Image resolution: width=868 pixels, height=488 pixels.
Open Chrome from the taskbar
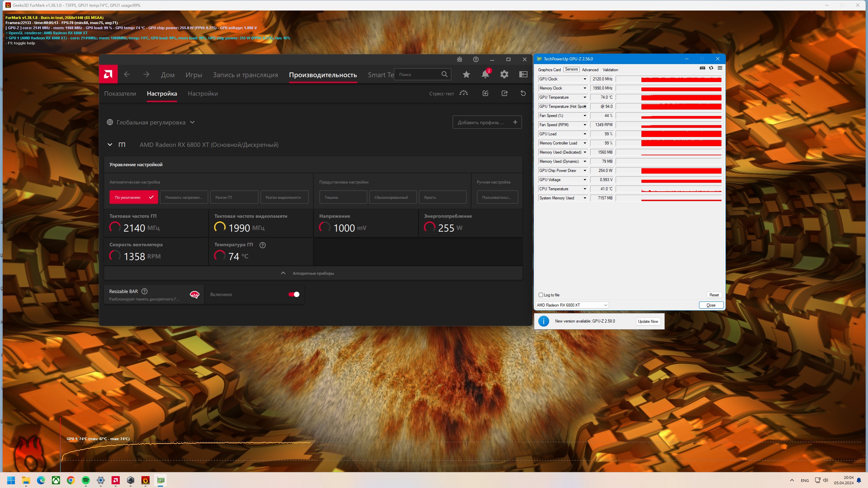[x=71, y=480]
